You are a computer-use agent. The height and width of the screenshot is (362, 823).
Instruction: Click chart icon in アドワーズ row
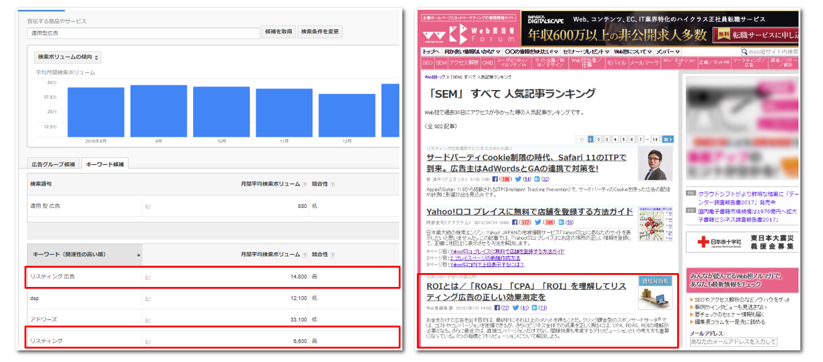coord(147,320)
